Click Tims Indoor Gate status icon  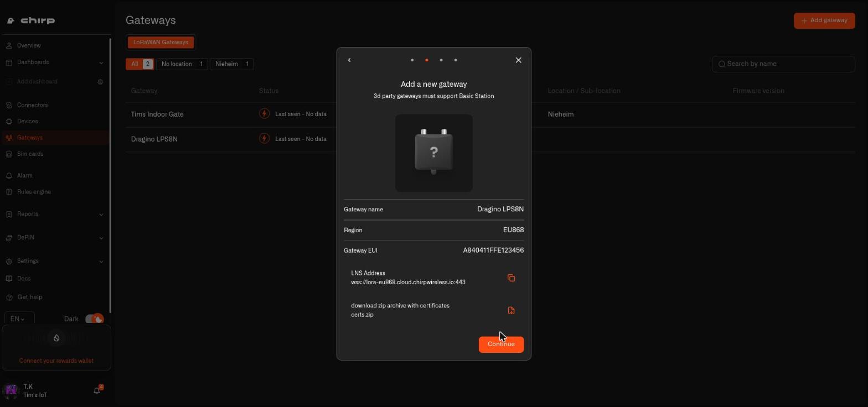pyautogui.click(x=265, y=114)
